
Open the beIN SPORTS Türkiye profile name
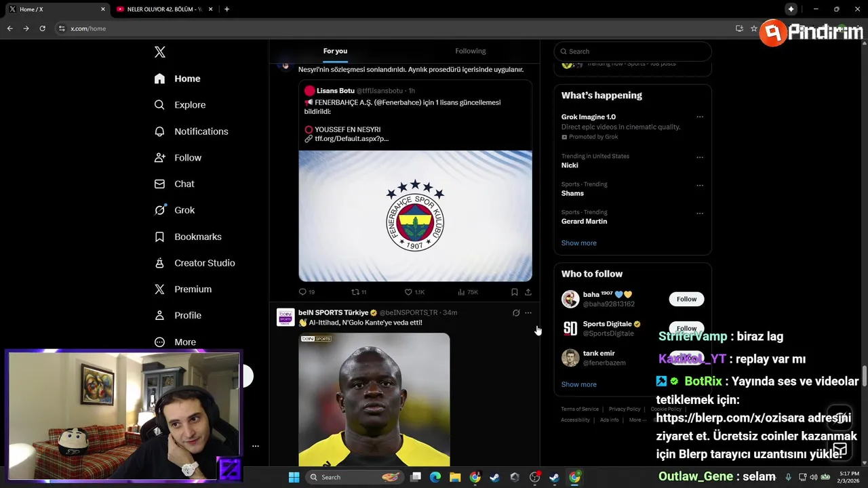(x=333, y=312)
